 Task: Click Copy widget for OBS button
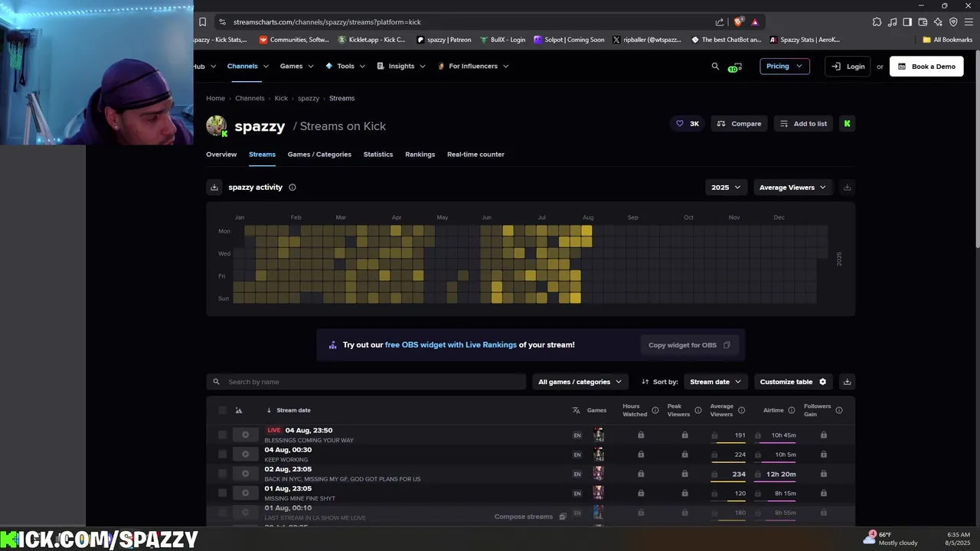(689, 345)
